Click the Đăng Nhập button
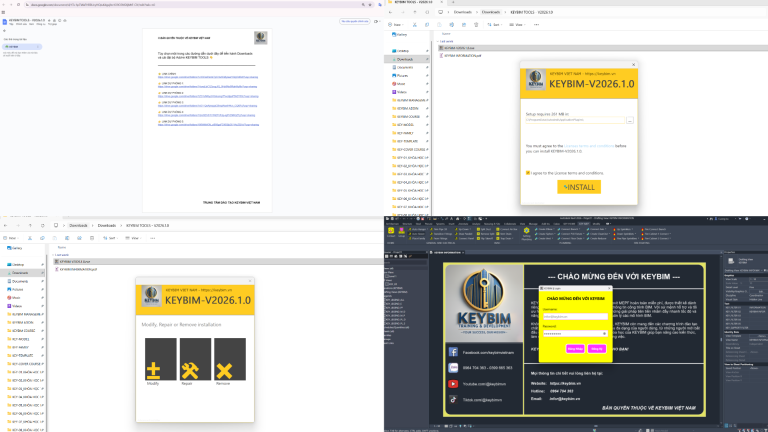The image size is (768, 432). pyautogui.click(x=575, y=349)
